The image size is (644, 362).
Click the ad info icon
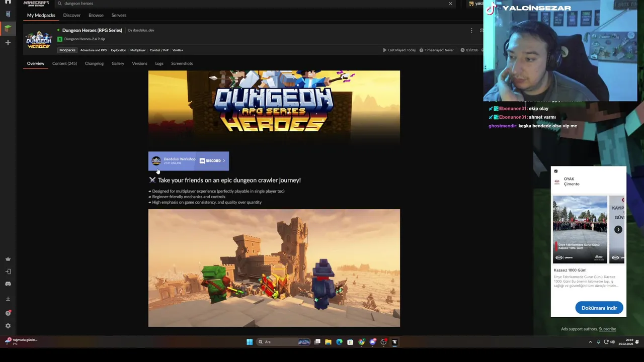(556, 171)
